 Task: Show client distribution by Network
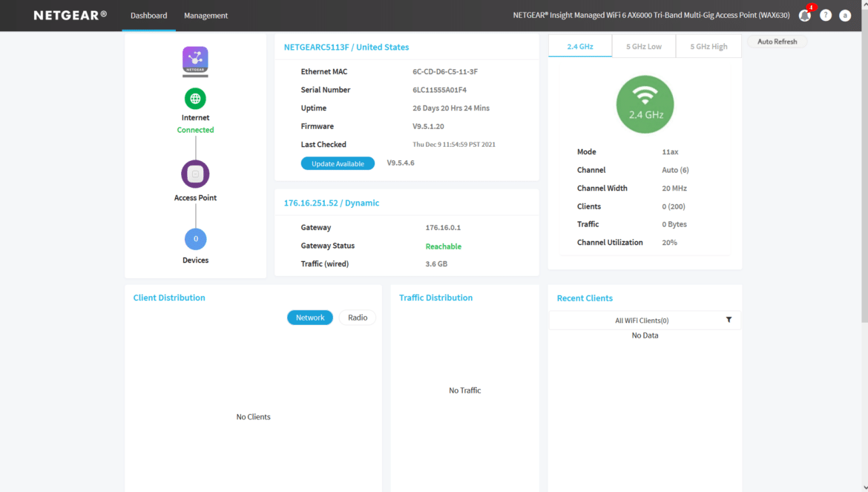point(310,318)
